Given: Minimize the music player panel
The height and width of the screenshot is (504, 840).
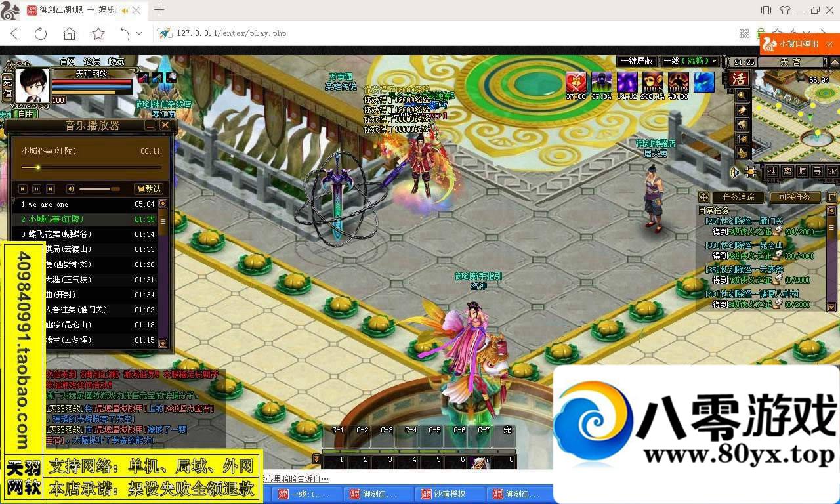Looking at the screenshot, I should (150, 125).
